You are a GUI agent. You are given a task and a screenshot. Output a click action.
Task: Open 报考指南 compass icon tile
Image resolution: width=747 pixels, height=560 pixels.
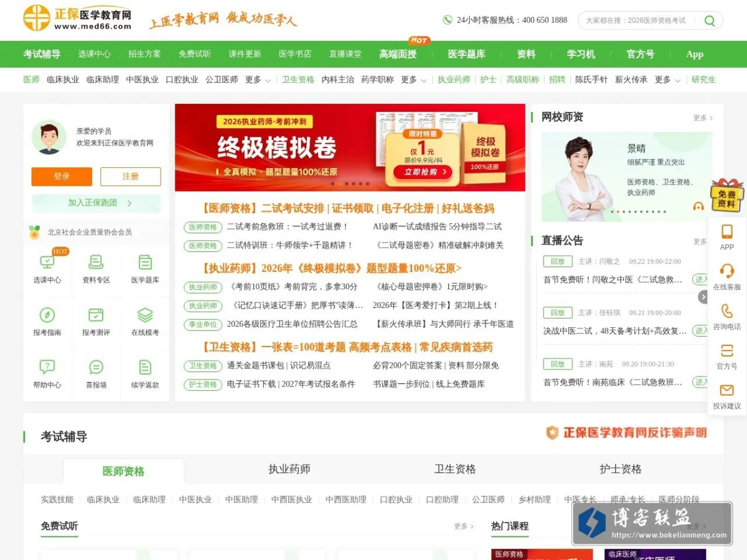(x=47, y=315)
